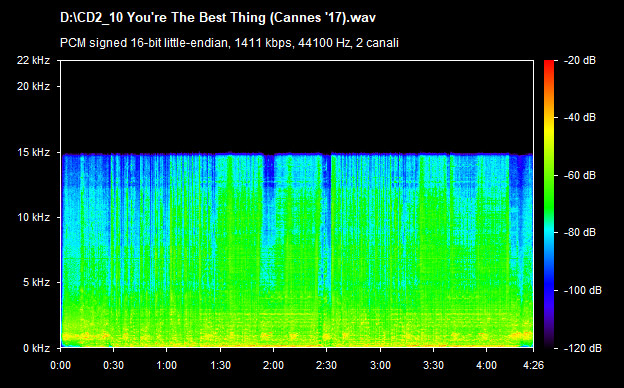The height and width of the screenshot is (388, 624).
Task: Select the 0:30 mark on time axis
Action: 113,365
